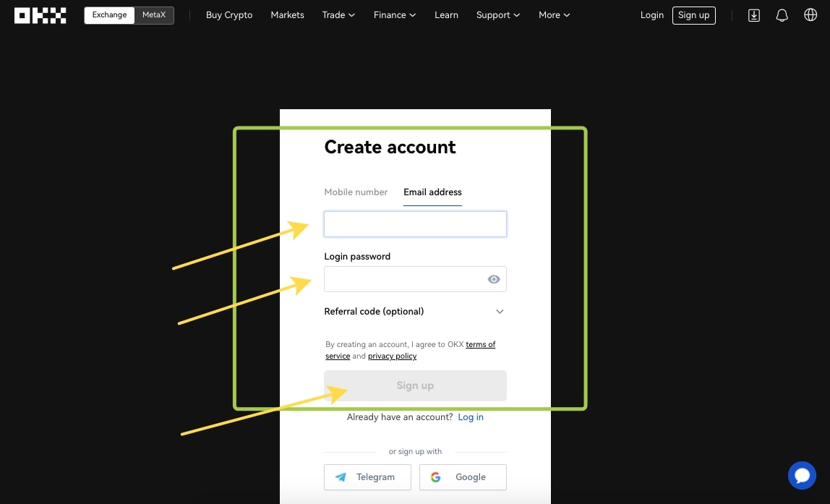830x504 pixels.
Task: Go to Markets page
Action: pyautogui.click(x=288, y=14)
